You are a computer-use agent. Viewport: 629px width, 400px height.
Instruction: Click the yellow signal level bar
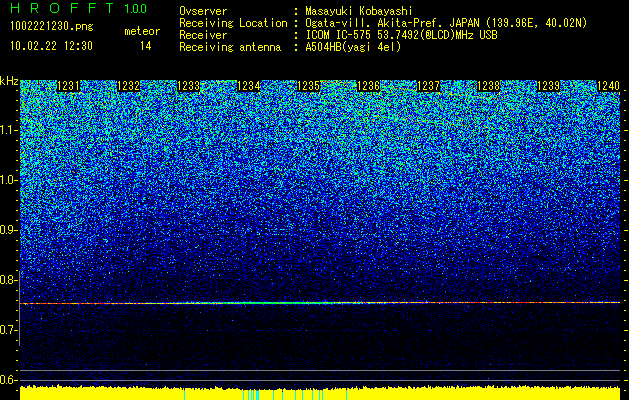(x=320, y=393)
